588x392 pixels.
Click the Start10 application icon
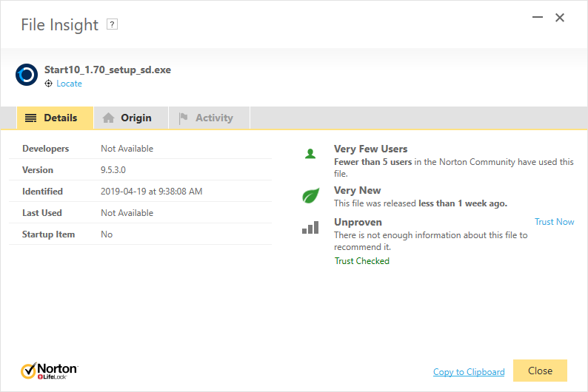pyautogui.click(x=27, y=75)
